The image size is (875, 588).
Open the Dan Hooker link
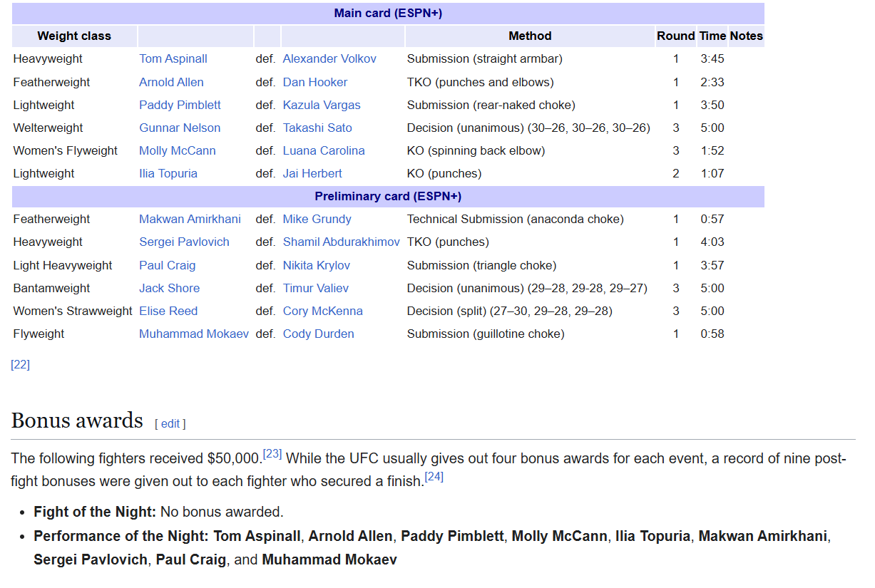pyautogui.click(x=315, y=82)
